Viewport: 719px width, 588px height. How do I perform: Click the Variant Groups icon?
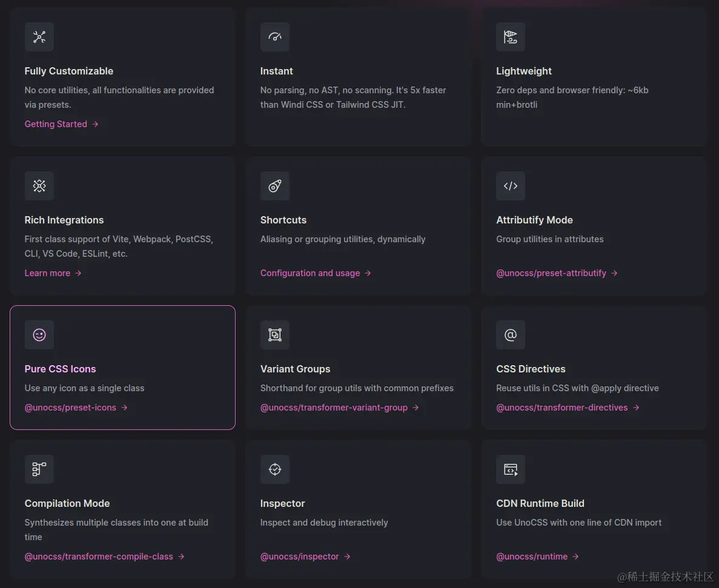275,335
